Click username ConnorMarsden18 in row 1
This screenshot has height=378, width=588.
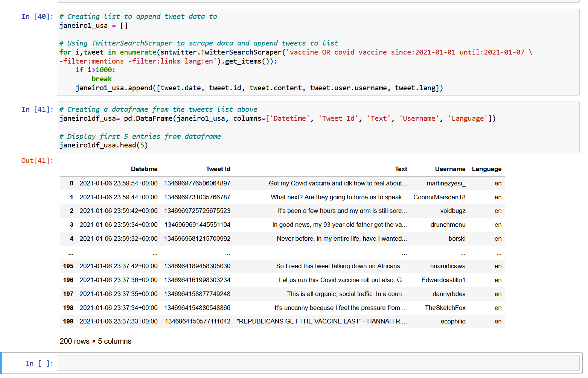pyautogui.click(x=439, y=197)
